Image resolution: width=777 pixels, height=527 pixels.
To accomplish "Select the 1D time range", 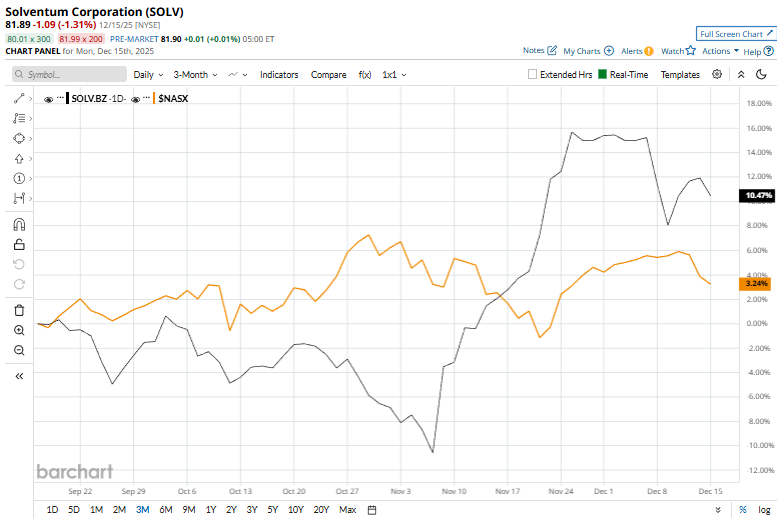I will pos(52,510).
